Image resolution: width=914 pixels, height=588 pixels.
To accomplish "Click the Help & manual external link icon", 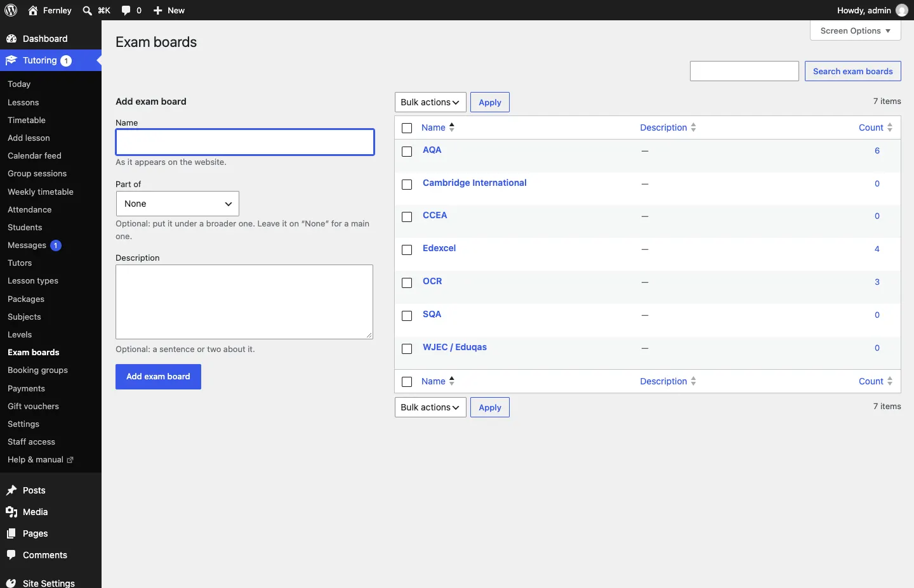I will [x=70, y=460].
